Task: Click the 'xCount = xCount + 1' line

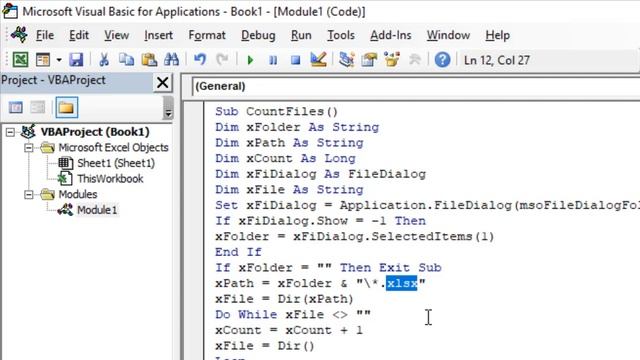Action: click(289, 330)
